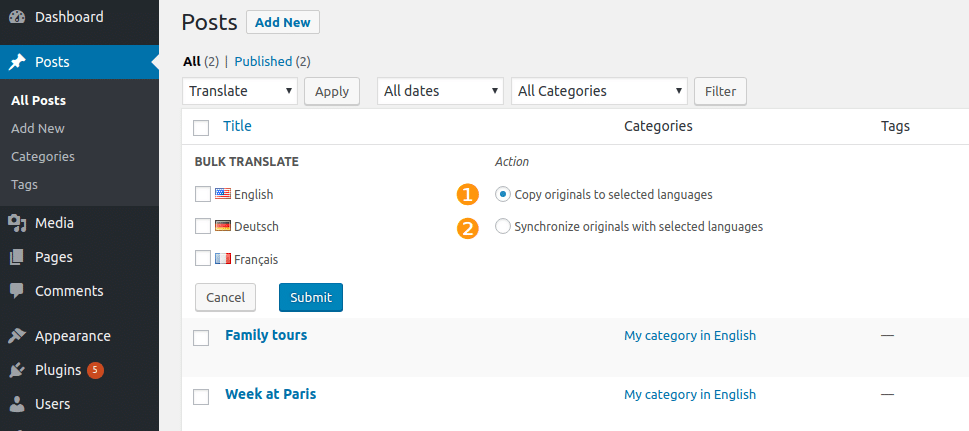Click the blue Submit button
Viewport: 969px width, 431px height.
click(x=311, y=297)
